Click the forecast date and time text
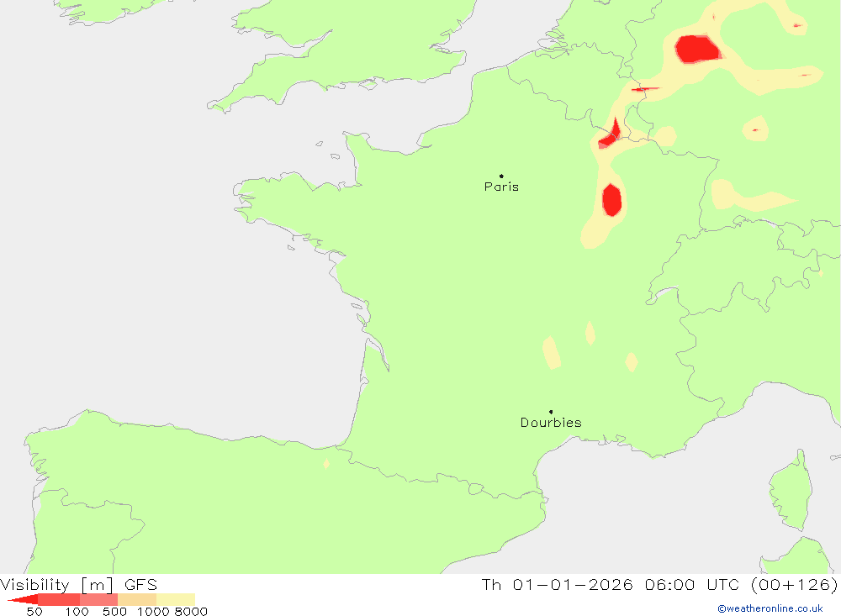 pyautogui.click(x=659, y=584)
